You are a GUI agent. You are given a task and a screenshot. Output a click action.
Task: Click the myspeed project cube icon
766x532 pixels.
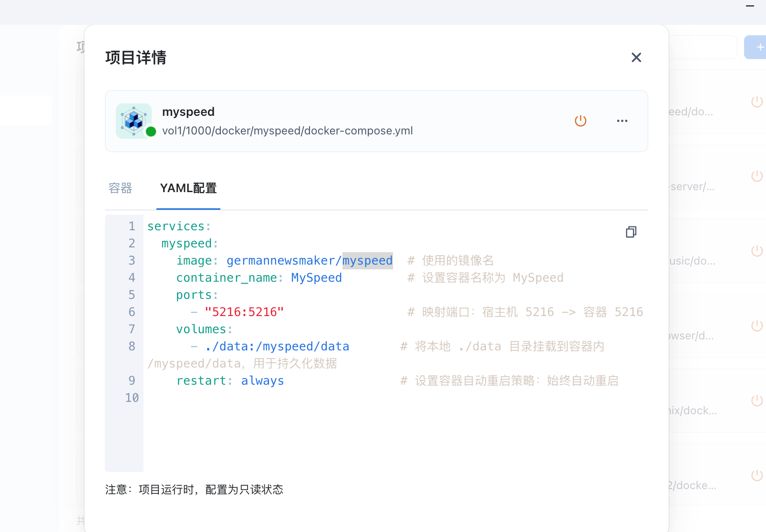134,121
